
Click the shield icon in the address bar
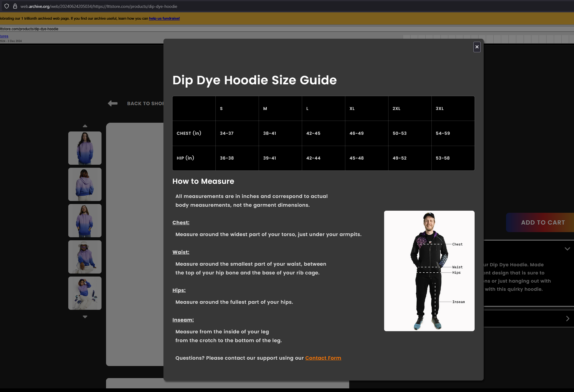click(x=7, y=6)
